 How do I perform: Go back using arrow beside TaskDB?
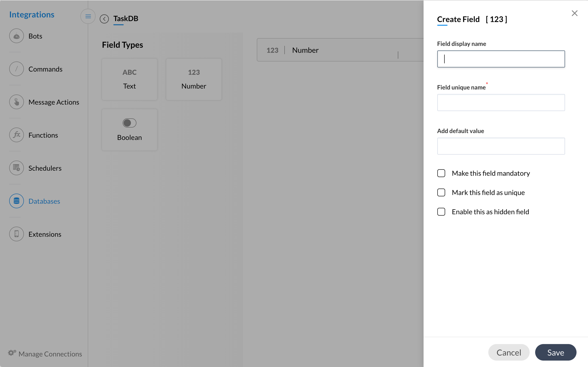(104, 19)
